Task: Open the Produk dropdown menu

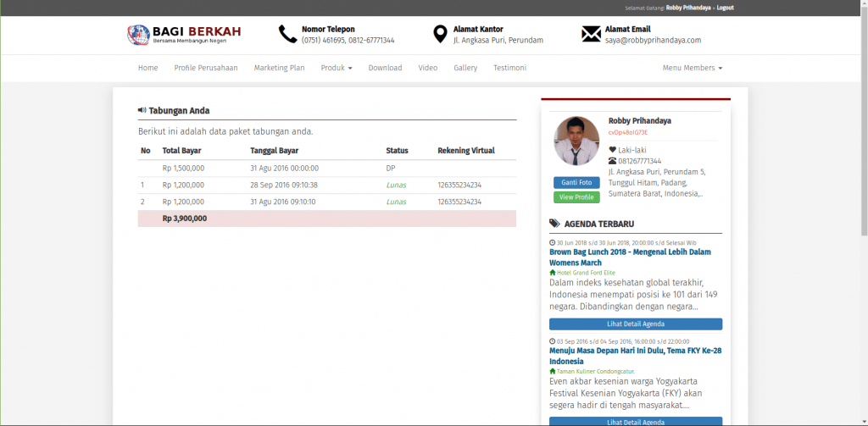Action: coord(337,68)
